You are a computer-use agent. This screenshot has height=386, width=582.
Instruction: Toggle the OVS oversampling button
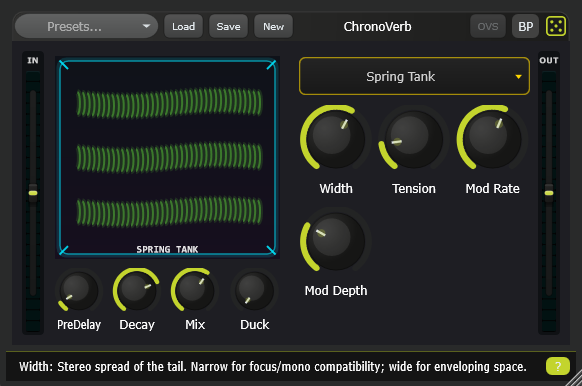pyautogui.click(x=488, y=26)
